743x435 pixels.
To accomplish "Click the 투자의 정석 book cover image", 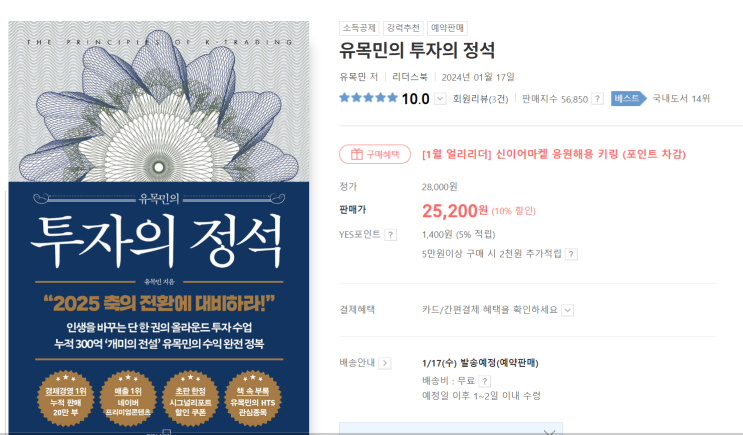I will (159, 227).
